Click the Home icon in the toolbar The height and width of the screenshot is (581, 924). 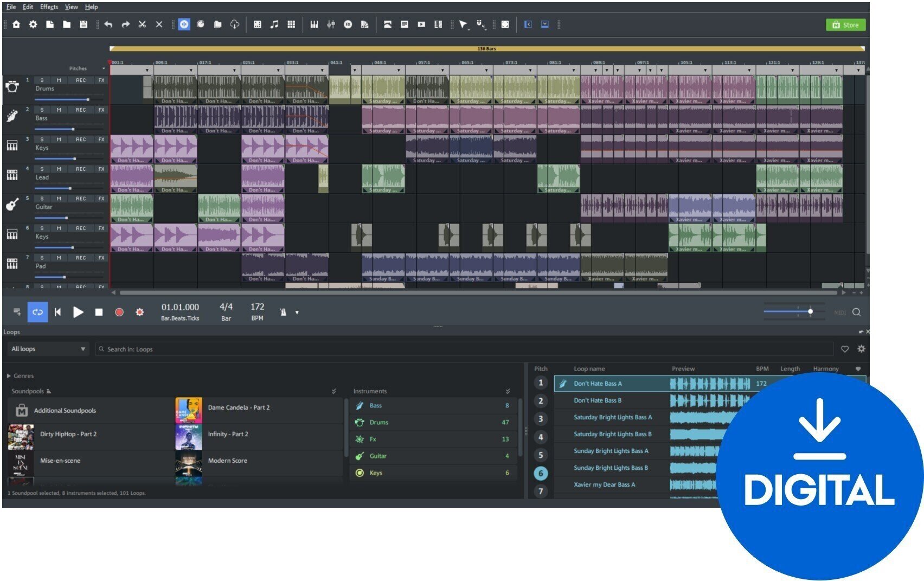(16, 24)
